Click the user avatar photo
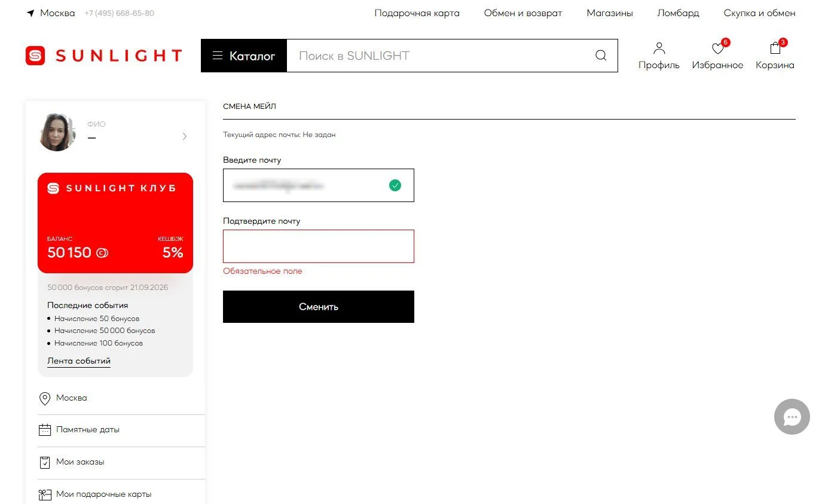 click(57, 132)
